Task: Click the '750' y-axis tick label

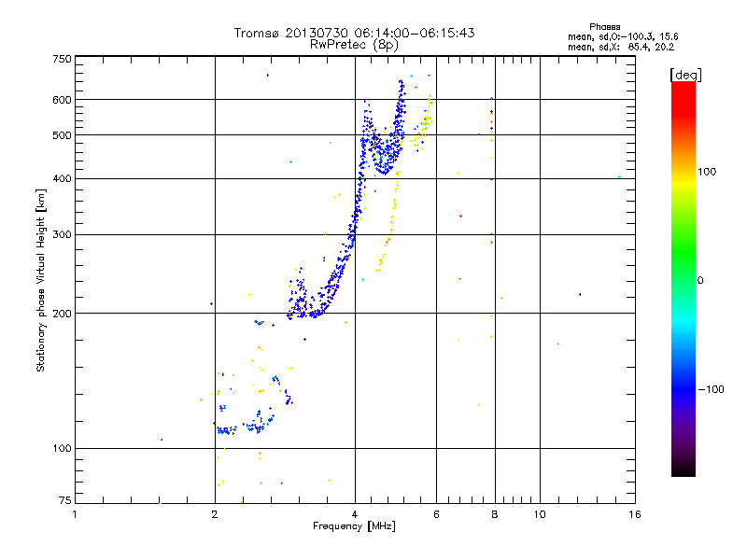Action: tap(62, 59)
